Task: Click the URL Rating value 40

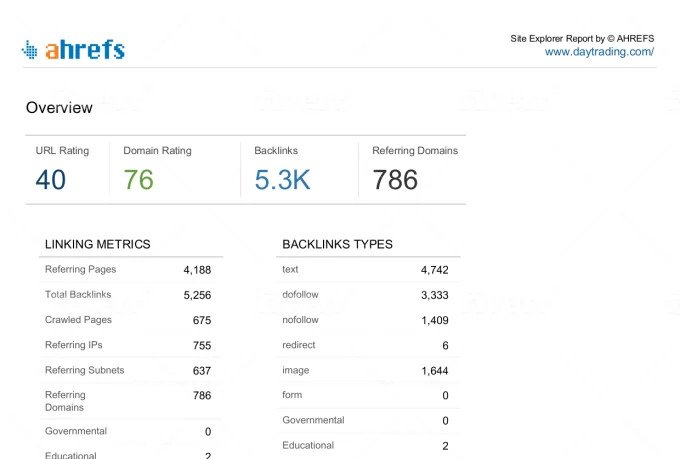Action: [51, 180]
